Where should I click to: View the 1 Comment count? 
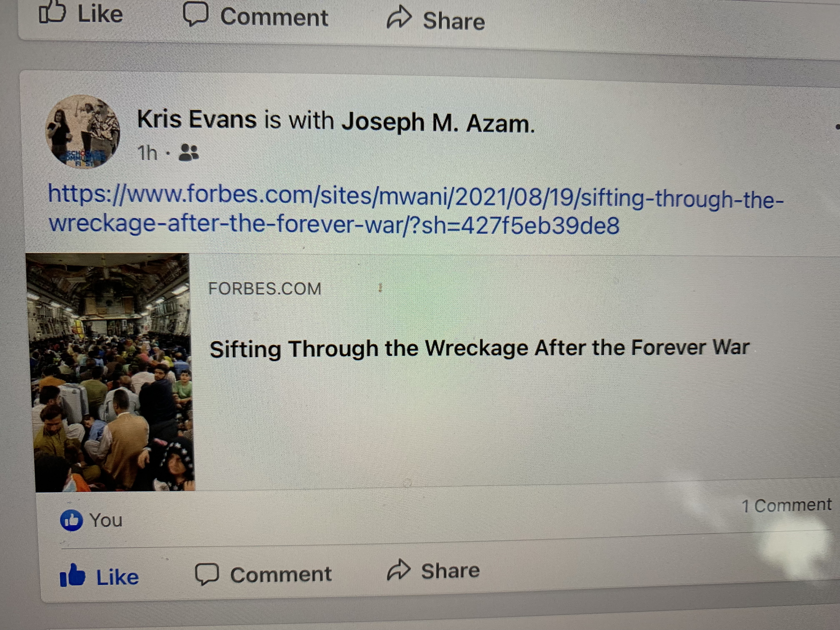786,505
